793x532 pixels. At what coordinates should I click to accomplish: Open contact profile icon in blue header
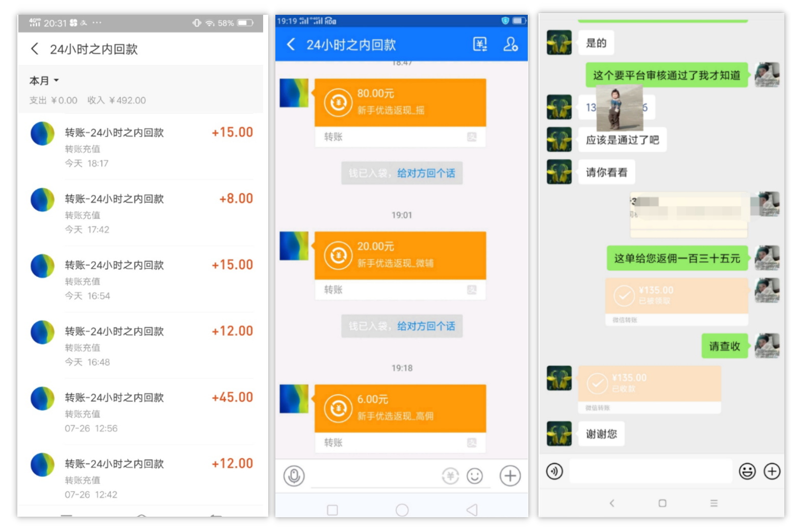click(x=510, y=44)
